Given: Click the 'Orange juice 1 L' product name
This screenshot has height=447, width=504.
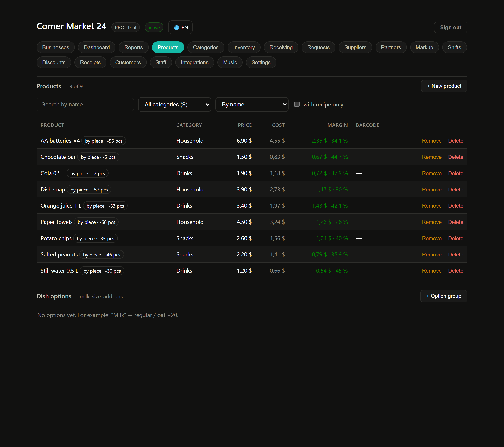Looking at the screenshot, I should point(61,206).
